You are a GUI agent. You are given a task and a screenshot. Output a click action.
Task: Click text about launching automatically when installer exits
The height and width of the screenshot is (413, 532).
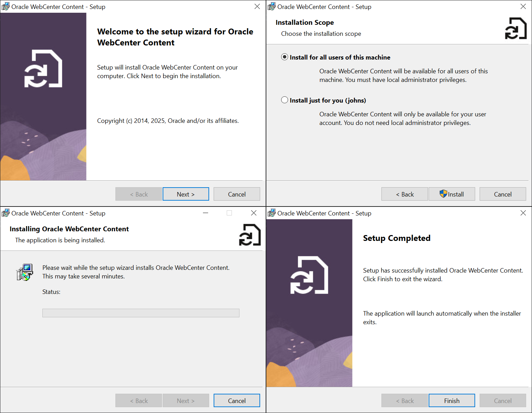pos(442,318)
